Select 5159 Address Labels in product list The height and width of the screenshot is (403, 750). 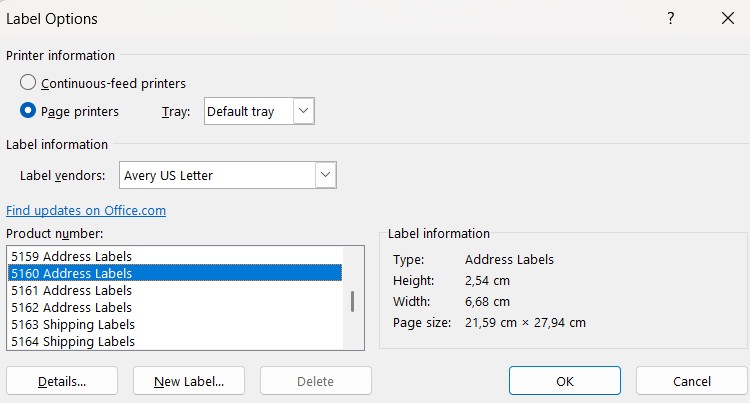[x=72, y=256]
